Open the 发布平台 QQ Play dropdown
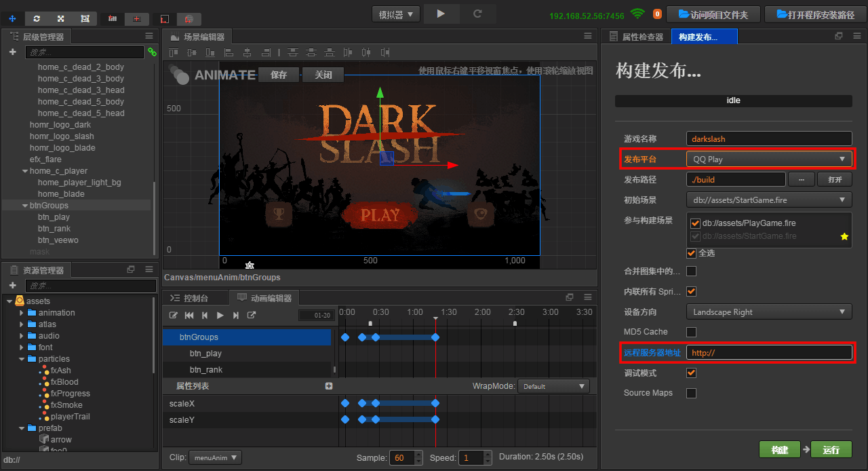 769,159
